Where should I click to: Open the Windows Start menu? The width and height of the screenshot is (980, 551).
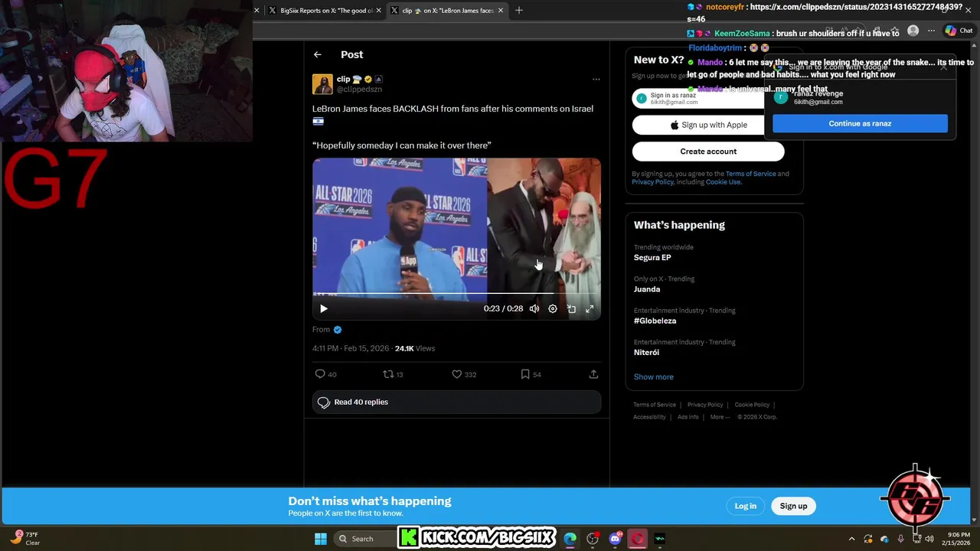(321, 539)
